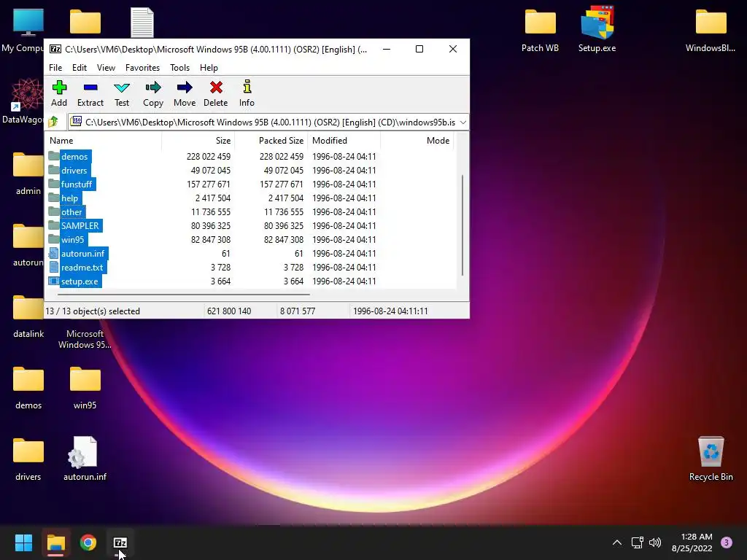Open the File menu
The width and height of the screenshot is (747, 560).
[55, 68]
